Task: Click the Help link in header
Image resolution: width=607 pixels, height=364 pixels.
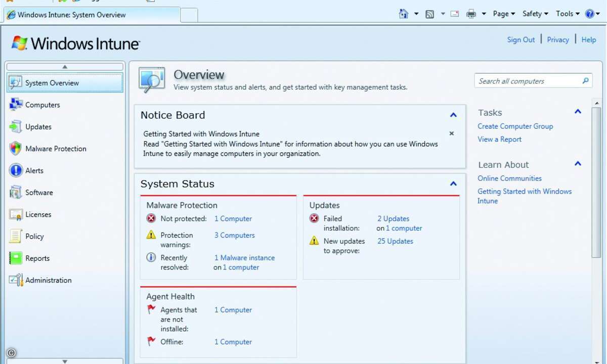Action: click(589, 40)
